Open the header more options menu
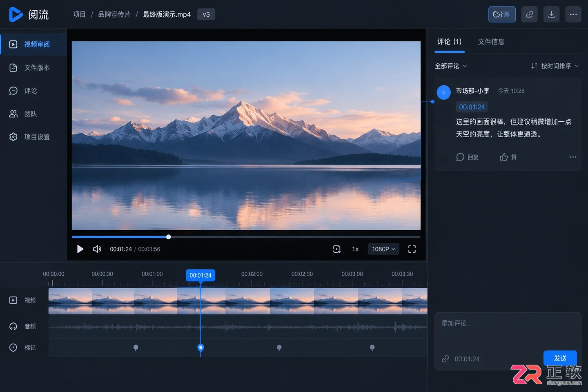This screenshot has width=588, height=392. click(x=573, y=14)
